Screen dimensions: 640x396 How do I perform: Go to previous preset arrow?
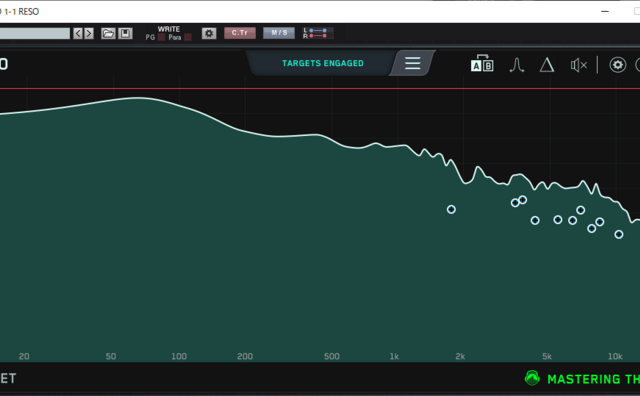tap(78, 33)
